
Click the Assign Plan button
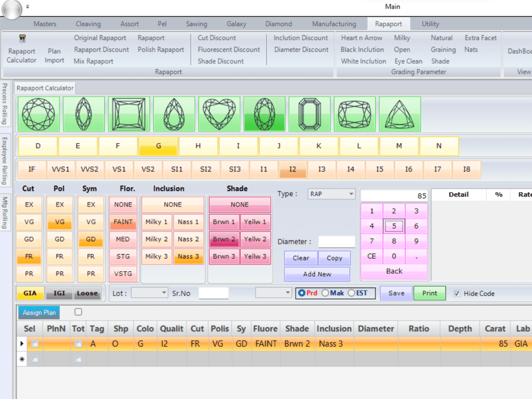pyautogui.click(x=39, y=312)
